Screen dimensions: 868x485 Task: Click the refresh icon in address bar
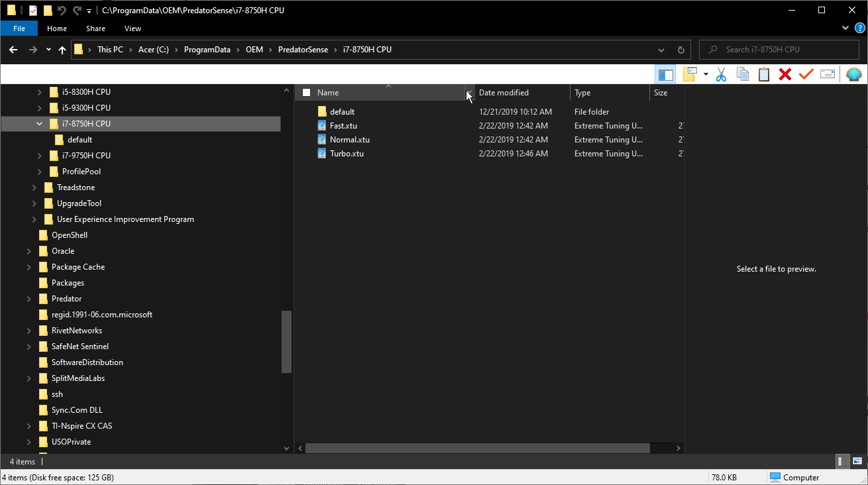(680, 50)
